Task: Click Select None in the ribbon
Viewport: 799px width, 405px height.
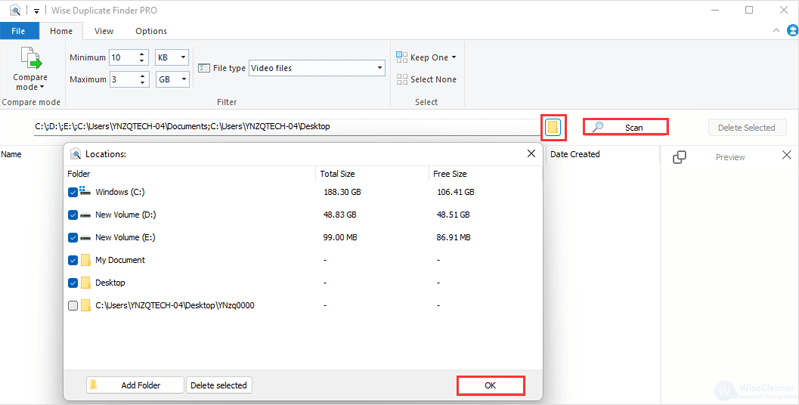Action: [427, 79]
